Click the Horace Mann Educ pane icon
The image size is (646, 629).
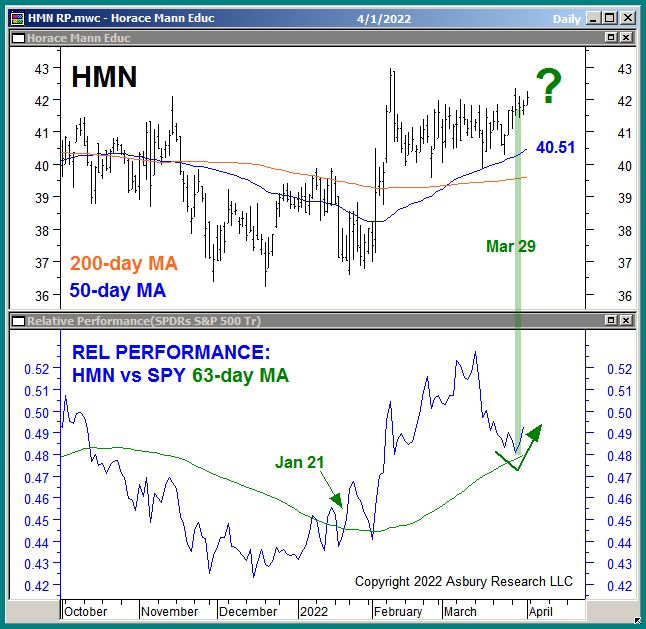pos(17,37)
